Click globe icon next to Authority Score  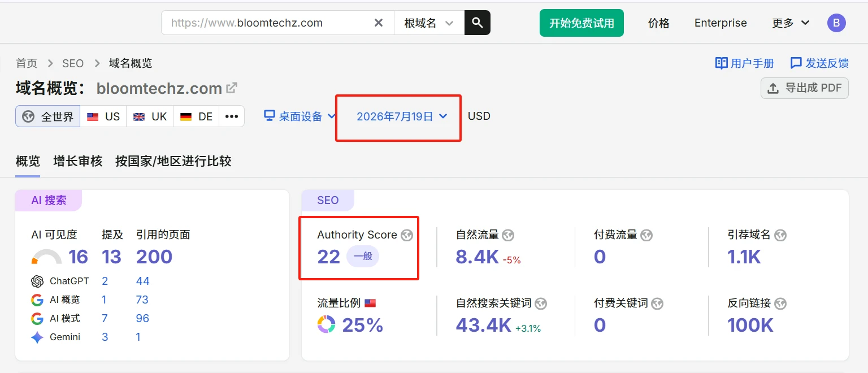(x=407, y=235)
